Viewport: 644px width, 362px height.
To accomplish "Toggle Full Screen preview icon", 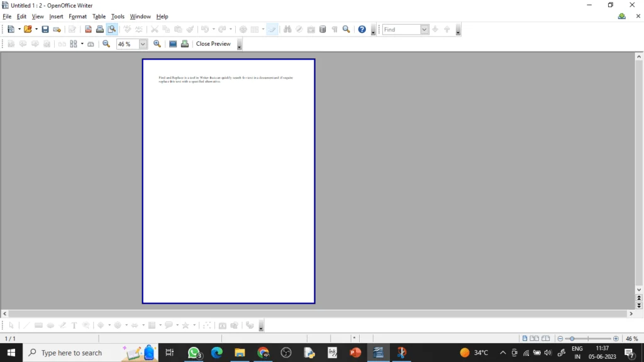I will (173, 44).
